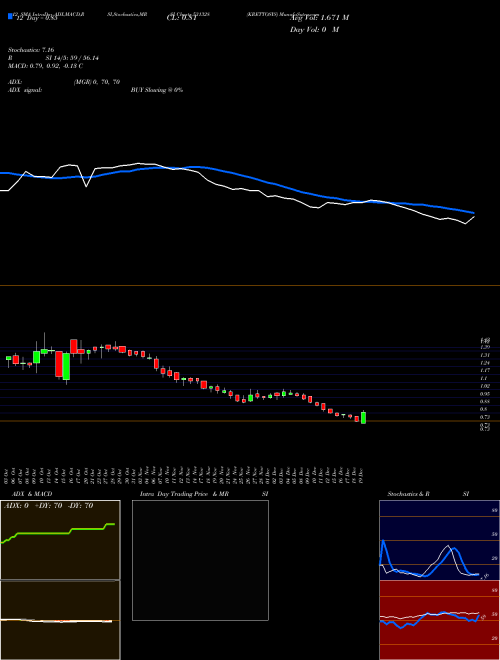Click the 0.95 price axis label
500x660 pixels.
(x=485, y=394)
